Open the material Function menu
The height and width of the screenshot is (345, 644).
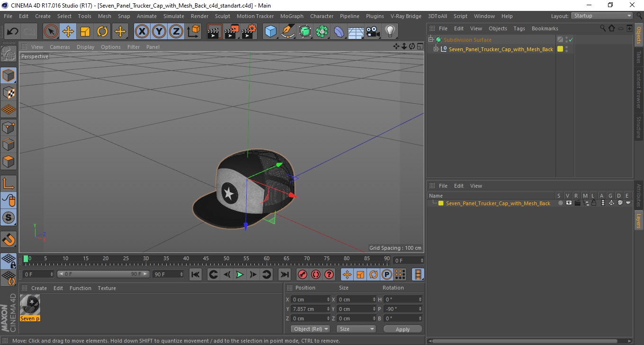click(80, 288)
